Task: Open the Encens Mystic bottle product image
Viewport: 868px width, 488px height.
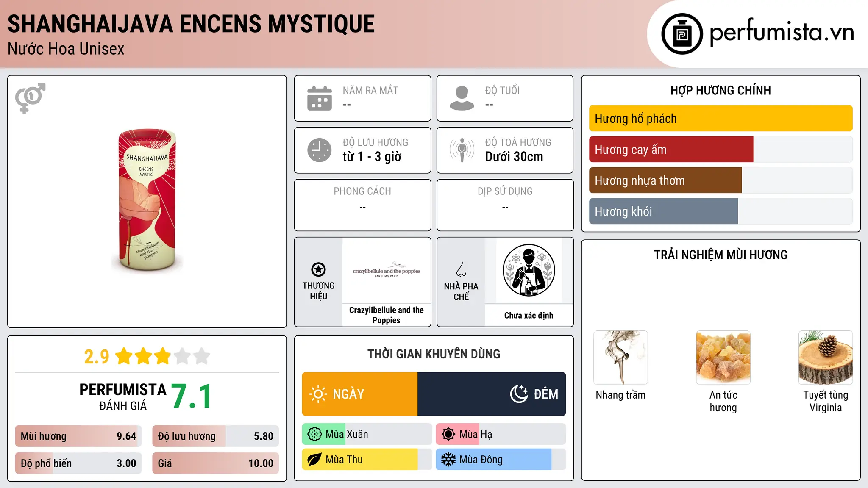Action: click(x=147, y=200)
